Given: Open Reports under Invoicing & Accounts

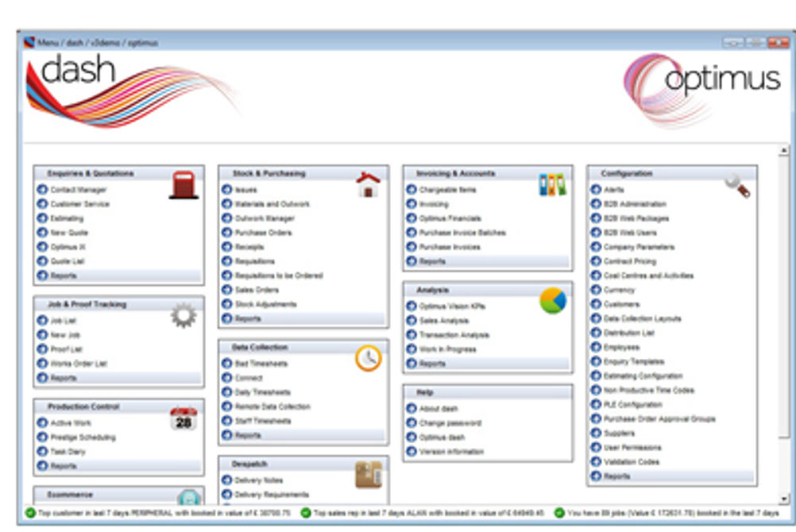Looking at the screenshot, I should [432, 261].
